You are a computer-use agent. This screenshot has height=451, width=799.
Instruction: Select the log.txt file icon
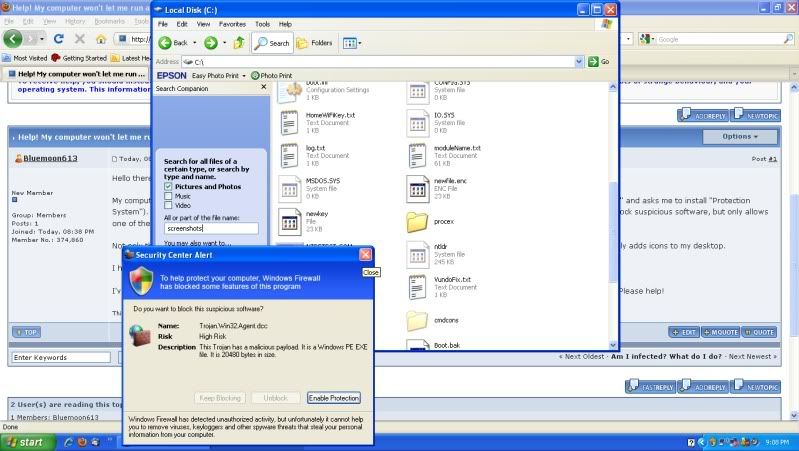[x=289, y=155]
